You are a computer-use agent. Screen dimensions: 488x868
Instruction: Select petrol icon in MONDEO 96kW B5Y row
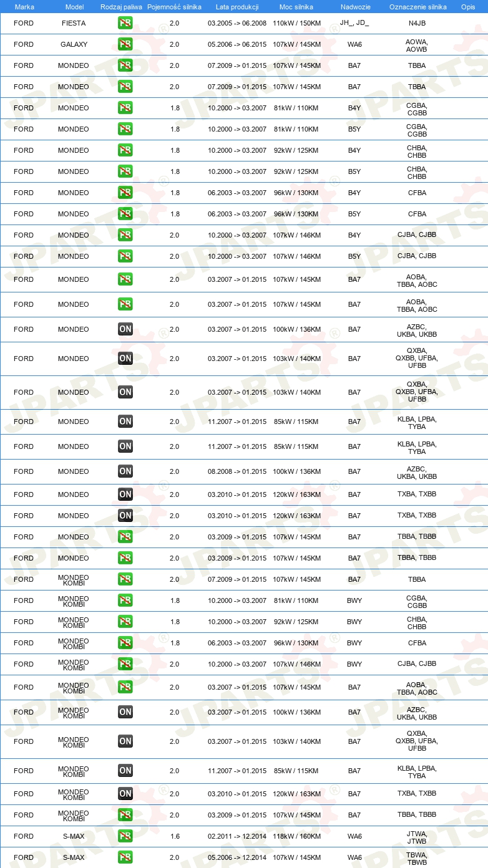click(x=125, y=214)
